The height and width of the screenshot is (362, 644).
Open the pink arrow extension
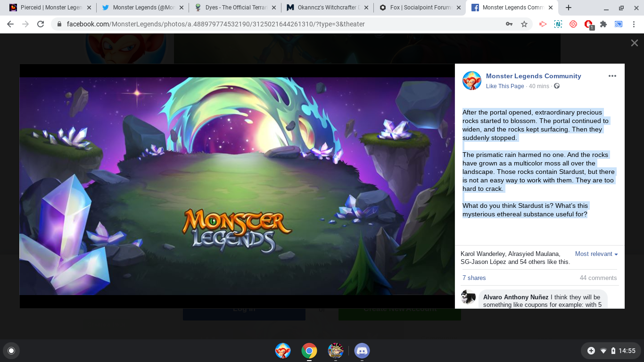tap(543, 24)
